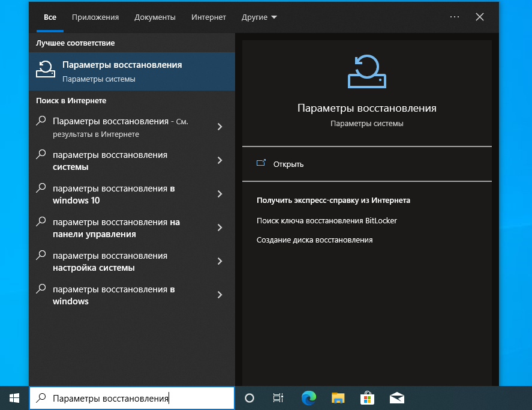Click the open-window icon next to Открыть

tap(261, 163)
